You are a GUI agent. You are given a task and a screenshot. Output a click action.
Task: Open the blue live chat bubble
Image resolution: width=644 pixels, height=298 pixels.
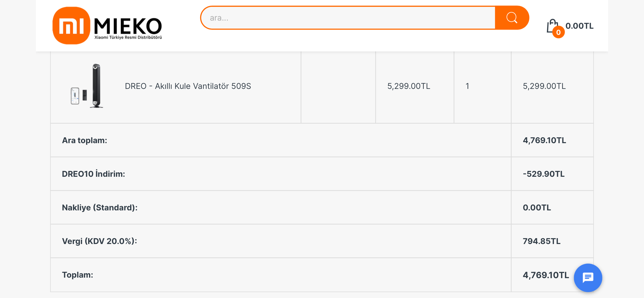coord(588,278)
